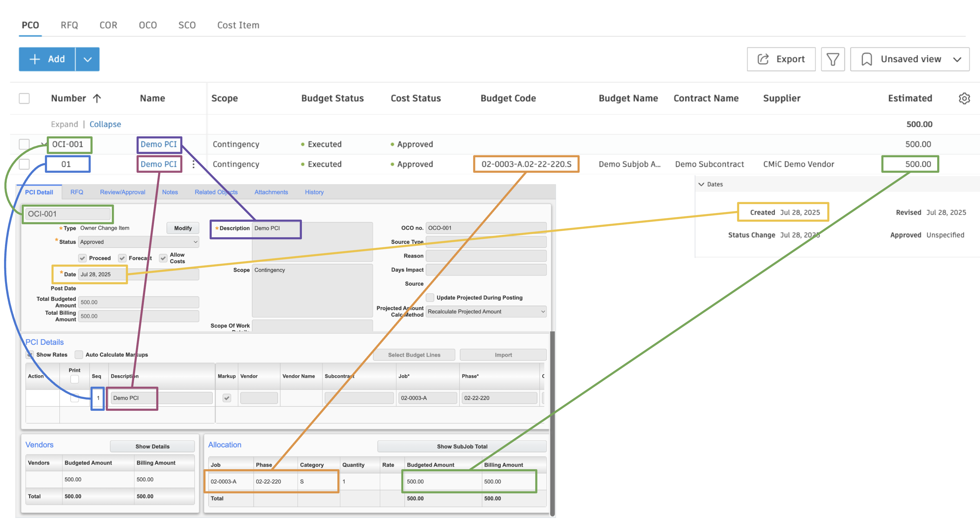Click the Modify button
The height and width of the screenshot is (519, 980).
182,228
